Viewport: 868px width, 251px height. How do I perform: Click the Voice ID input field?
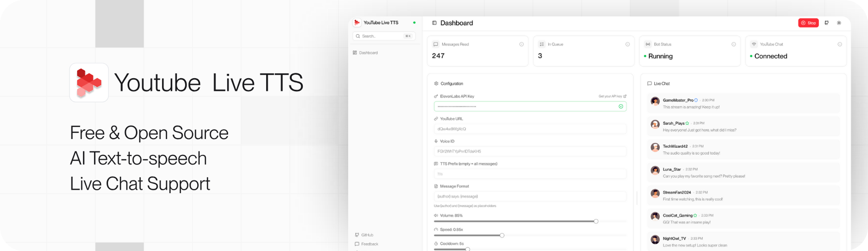click(x=530, y=151)
